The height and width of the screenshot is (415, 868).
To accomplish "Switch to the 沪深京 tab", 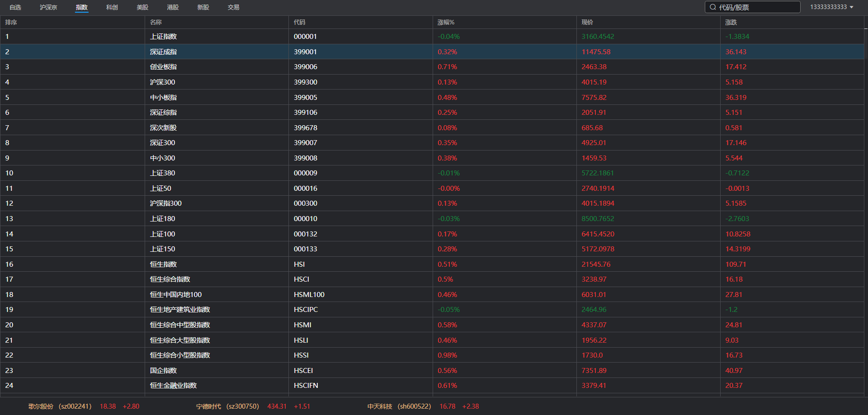I will [x=48, y=7].
